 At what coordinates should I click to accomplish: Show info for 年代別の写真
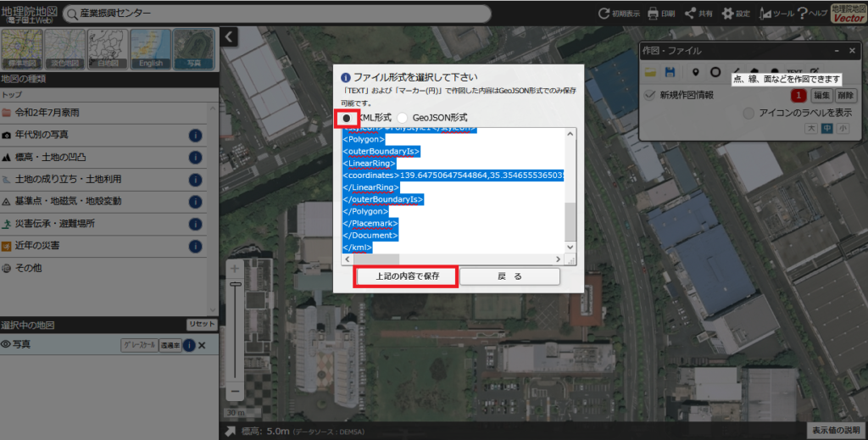point(195,135)
